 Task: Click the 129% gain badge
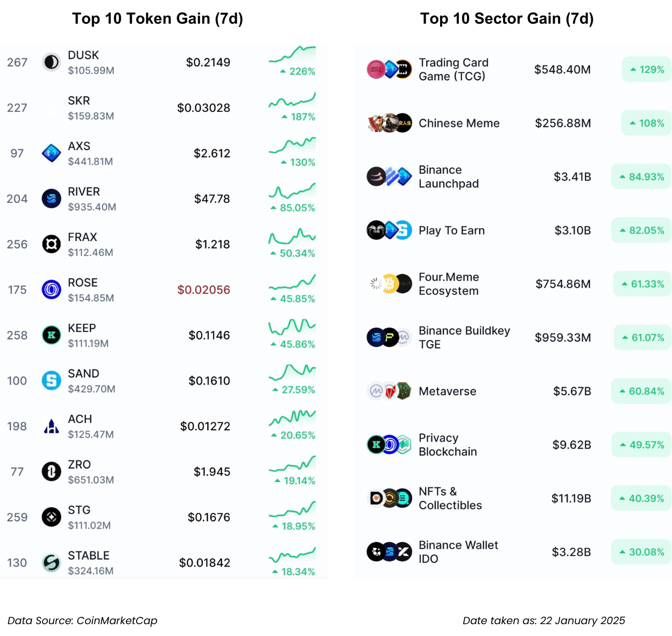(647, 69)
